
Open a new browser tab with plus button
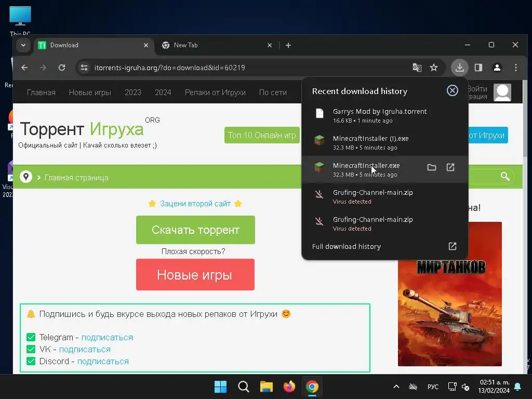point(288,45)
